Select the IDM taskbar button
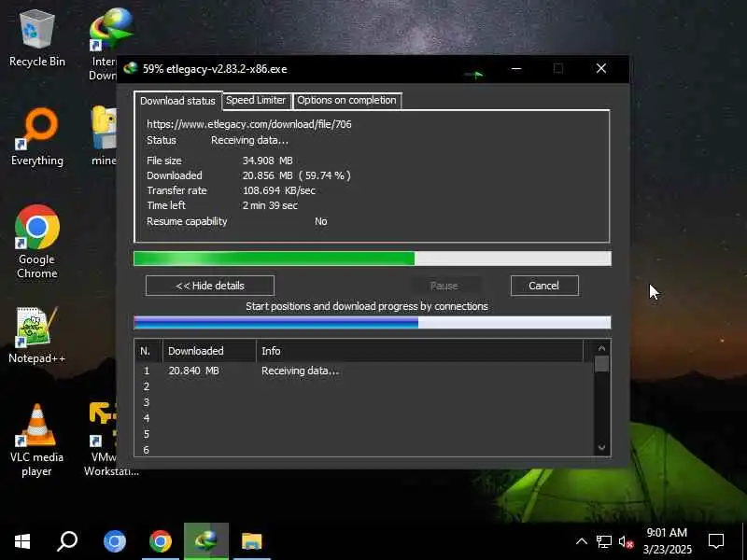The width and height of the screenshot is (747, 560). point(206,541)
